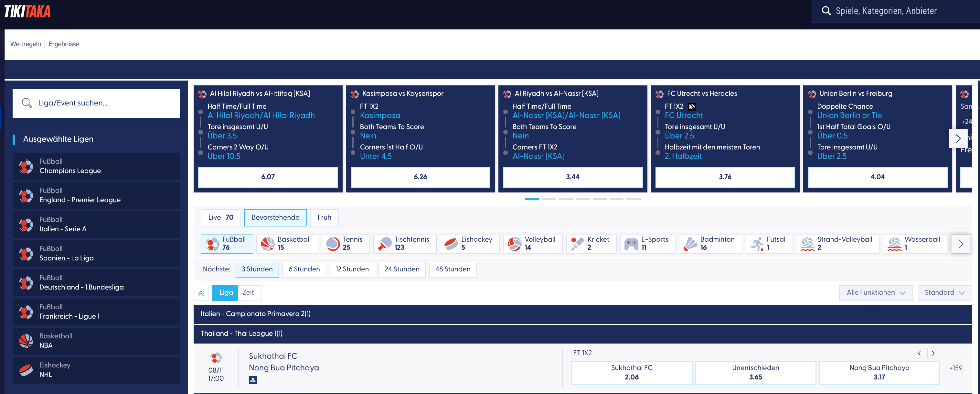The width and height of the screenshot is (980, 394).
Task: Click the statistics icon under Nong Bua Pitchaya
Action: (x=253, y=379)
